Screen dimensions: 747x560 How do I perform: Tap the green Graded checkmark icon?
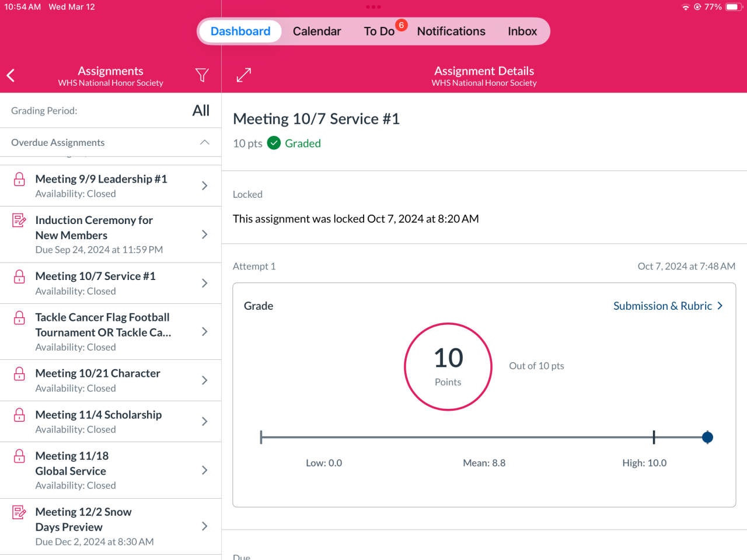[274, 143]
